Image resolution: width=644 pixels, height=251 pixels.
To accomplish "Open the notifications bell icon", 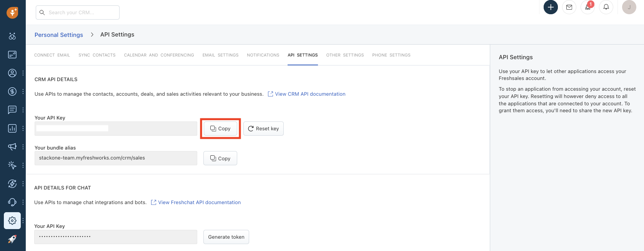I will click(x=606, y=7).
